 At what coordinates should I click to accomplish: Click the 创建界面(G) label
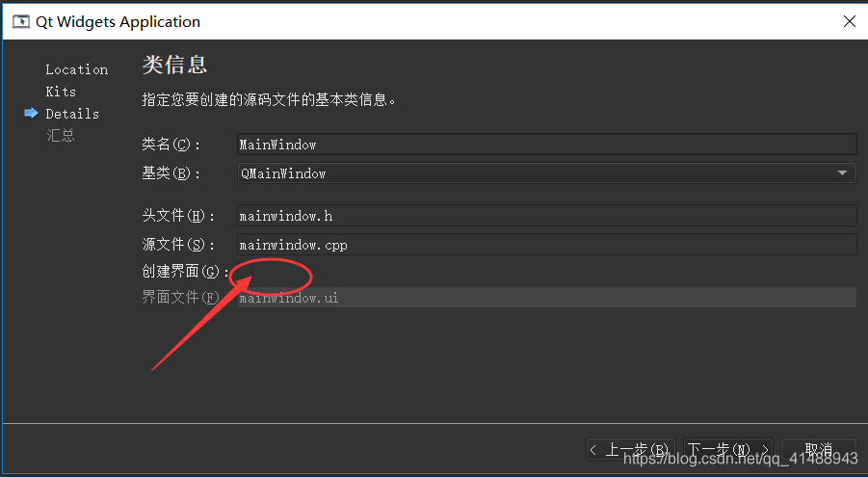[185, 272]
